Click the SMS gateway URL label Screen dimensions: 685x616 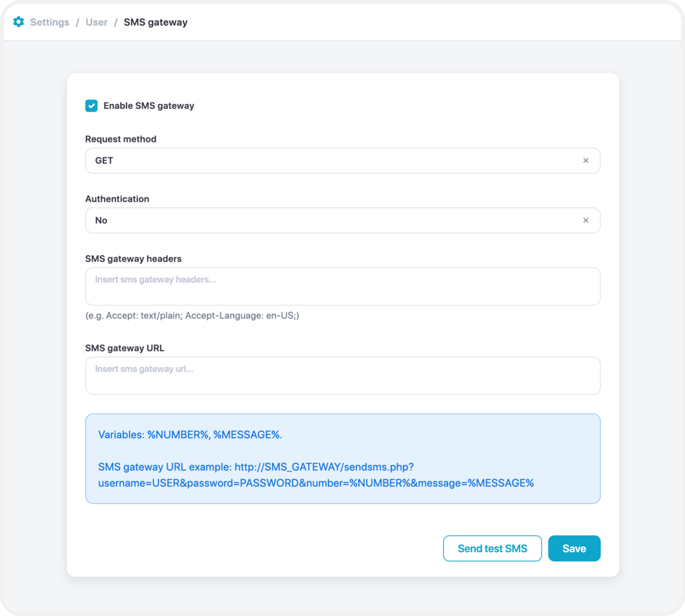(x=125, y=348)
